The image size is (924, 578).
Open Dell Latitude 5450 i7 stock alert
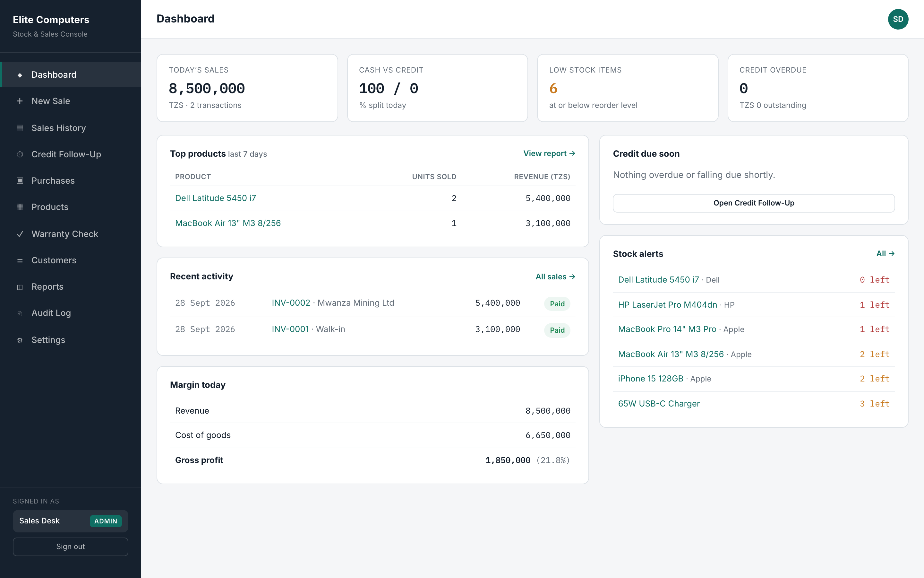tap(658, 279)
